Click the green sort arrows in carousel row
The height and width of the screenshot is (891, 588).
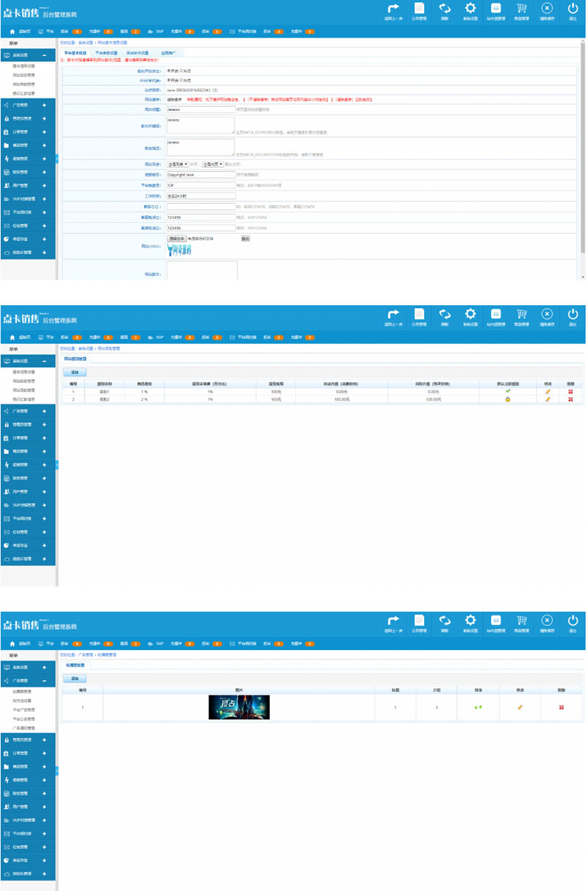tap(478, 707)
